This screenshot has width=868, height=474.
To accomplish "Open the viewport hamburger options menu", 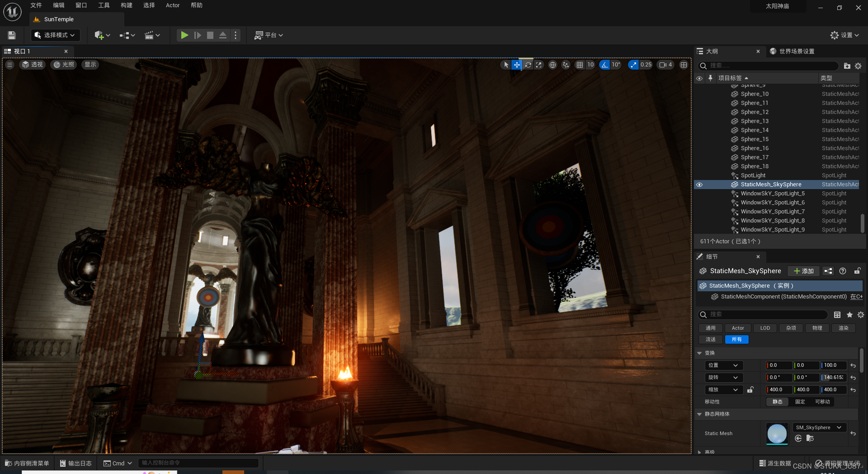I will coord(9,65).
